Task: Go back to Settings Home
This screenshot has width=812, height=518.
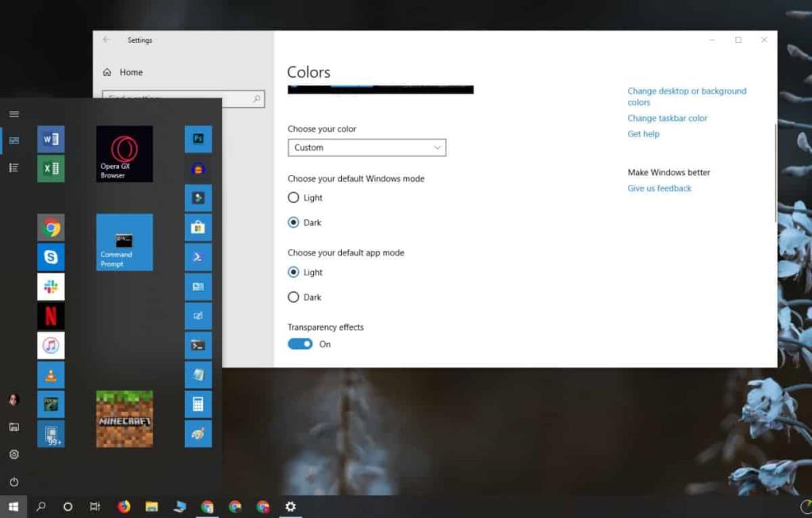Action: 131,71
